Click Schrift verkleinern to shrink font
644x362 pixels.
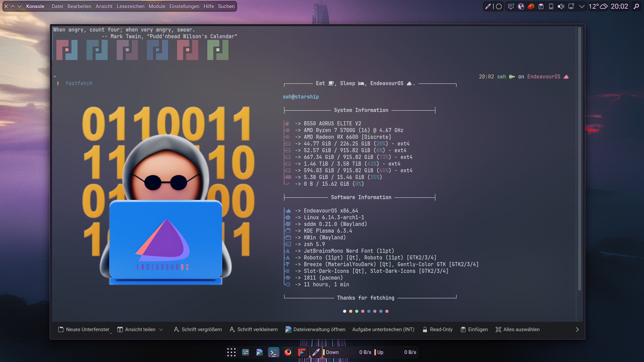click(x=254, y=329)
